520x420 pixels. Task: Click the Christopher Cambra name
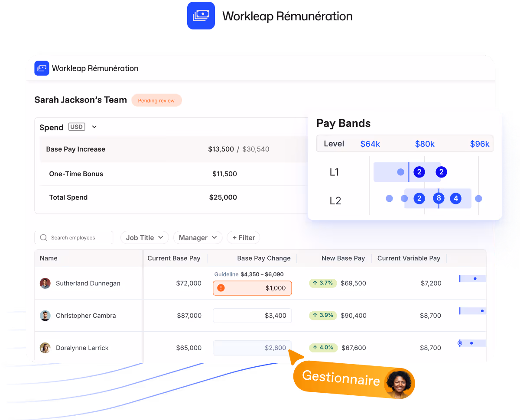[x=86, y=316]
